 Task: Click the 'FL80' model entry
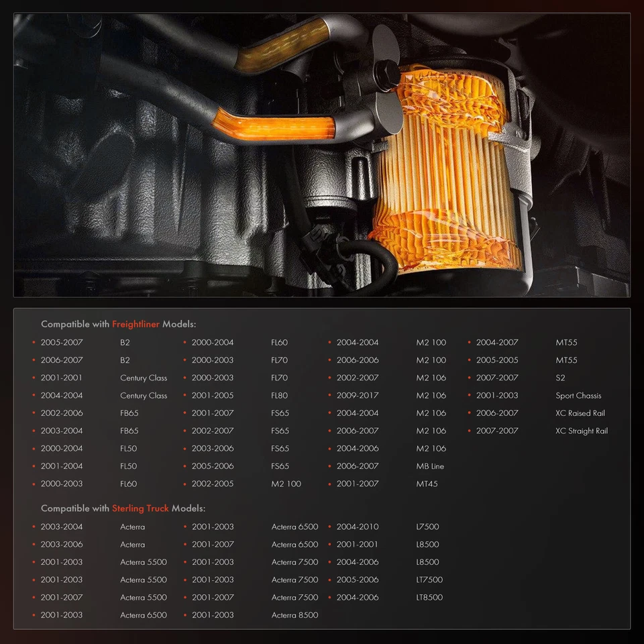279,395
